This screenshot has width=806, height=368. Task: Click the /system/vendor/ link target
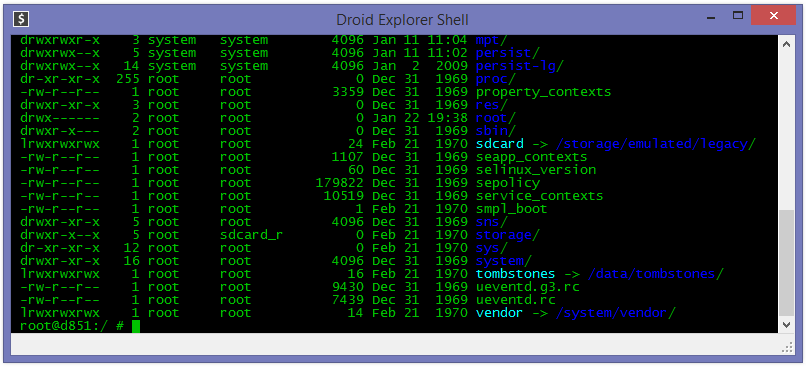click(x=615, y=312)
